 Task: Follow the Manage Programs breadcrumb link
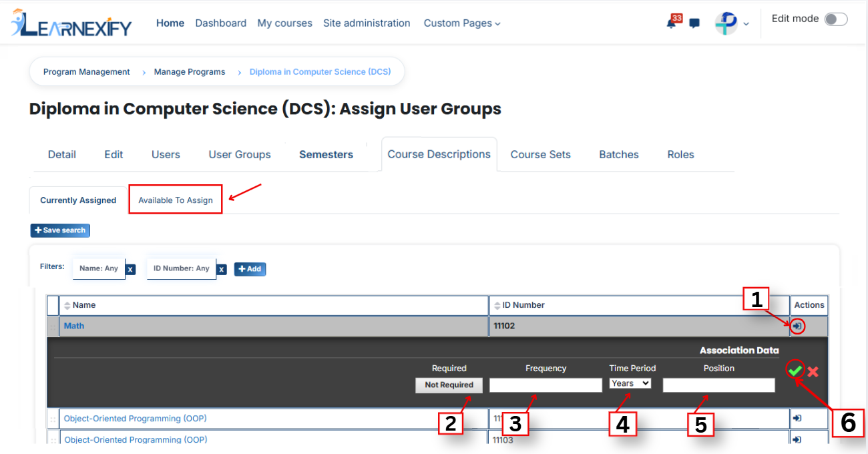point(190,71)
